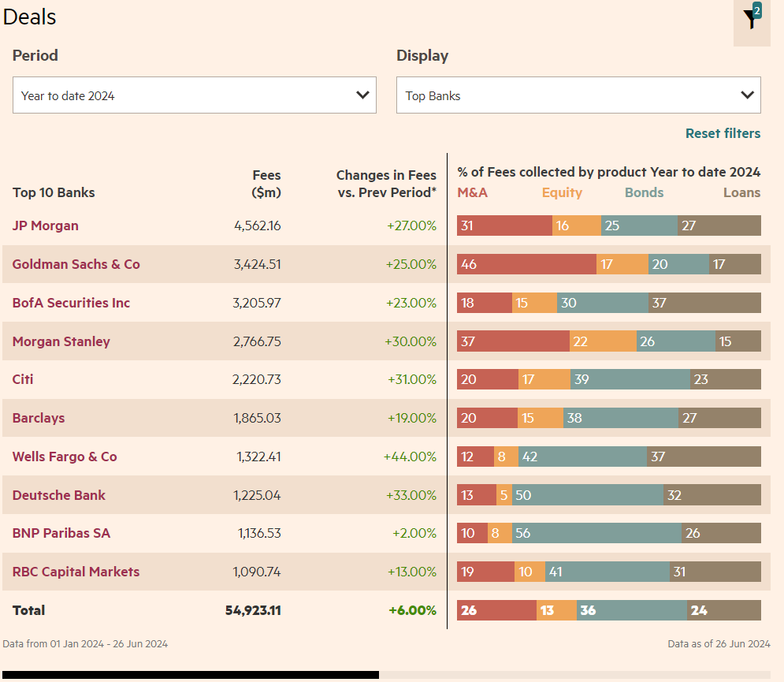Image resolution: width=784 pixels, height=682 pixels.
Task: Open Top Banks display dropdown
Action: tap(578, 95)
